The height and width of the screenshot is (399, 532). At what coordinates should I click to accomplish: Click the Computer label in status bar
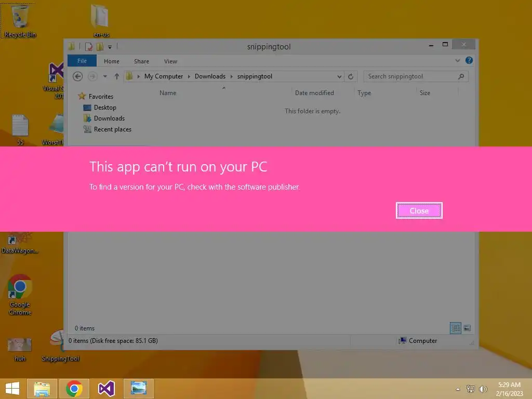pos(423,341)
